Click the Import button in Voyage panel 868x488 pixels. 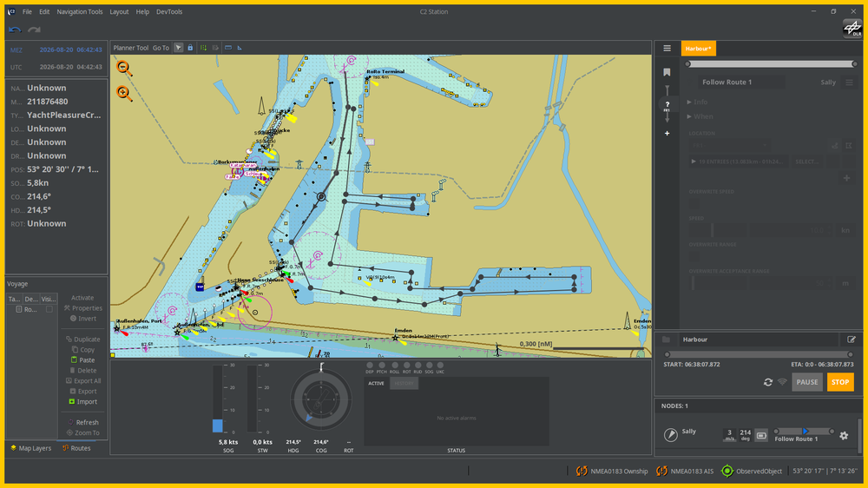click(x=82, y=401)
